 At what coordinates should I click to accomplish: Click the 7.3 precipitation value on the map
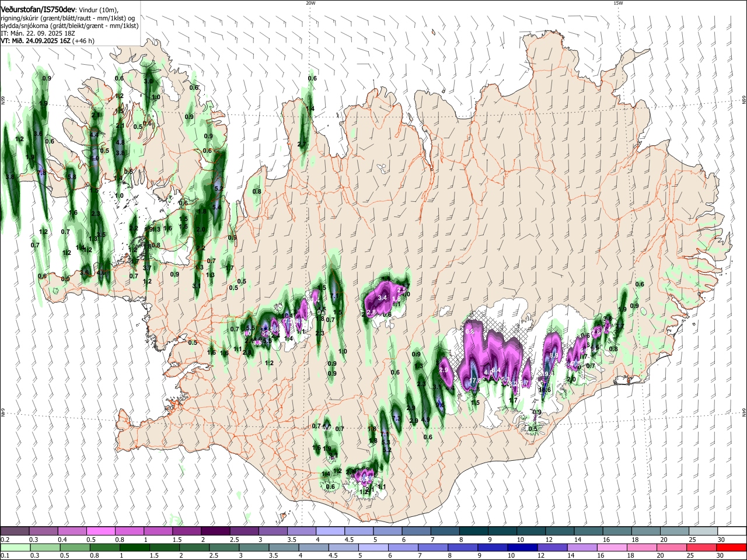tap(396, 418)
